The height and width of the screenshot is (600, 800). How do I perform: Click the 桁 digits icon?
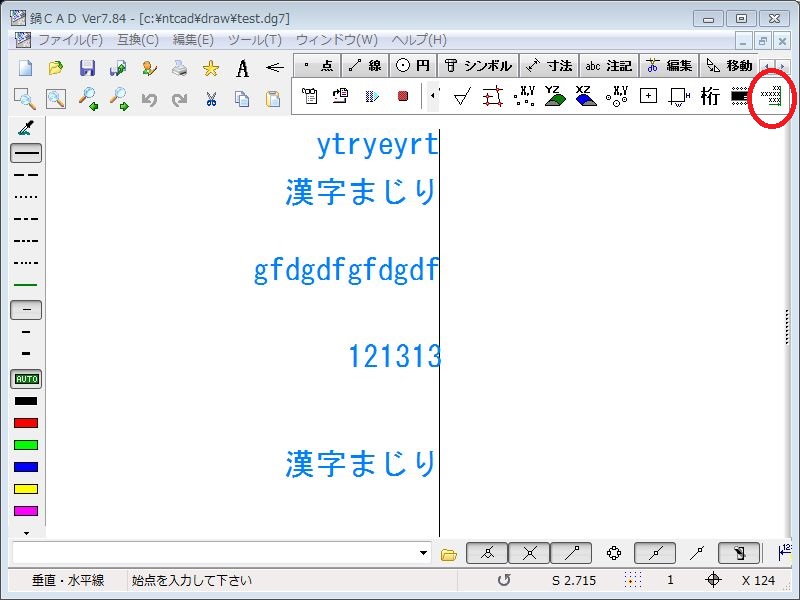coord(710,96)
